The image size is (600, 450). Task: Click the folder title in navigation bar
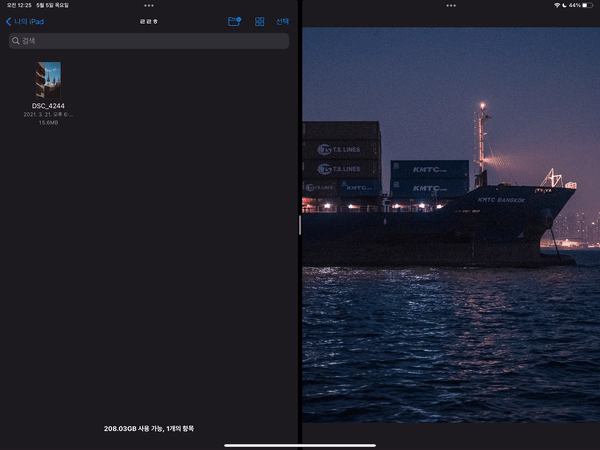(x=148, y=21)
